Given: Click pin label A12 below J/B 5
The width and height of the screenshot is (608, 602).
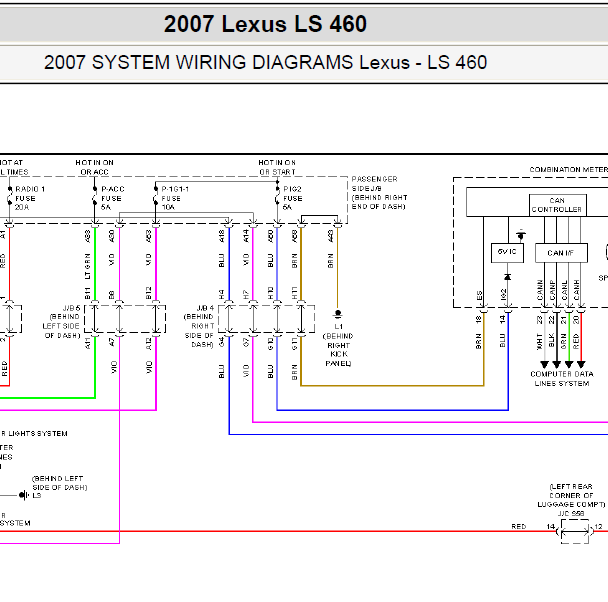Looking at the screenshot, I should tap(149, 343).
